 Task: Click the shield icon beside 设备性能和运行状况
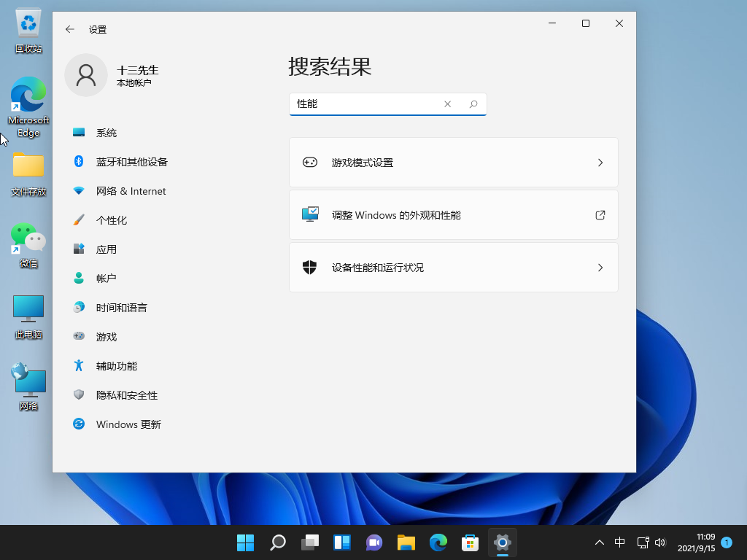tap(309, 267)
